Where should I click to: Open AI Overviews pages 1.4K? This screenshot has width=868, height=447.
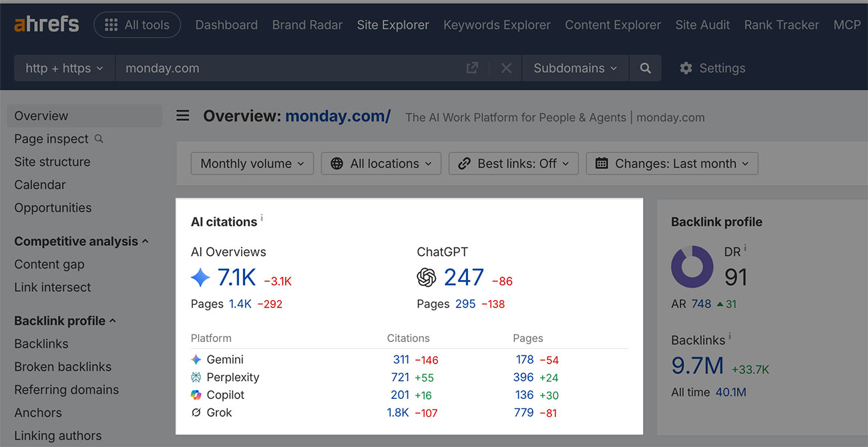[240, 304]
